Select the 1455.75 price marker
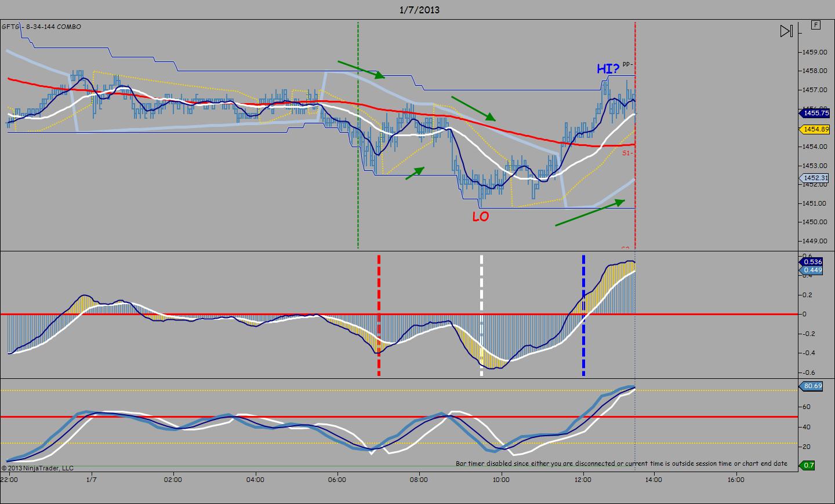 [x=816, y=114]
